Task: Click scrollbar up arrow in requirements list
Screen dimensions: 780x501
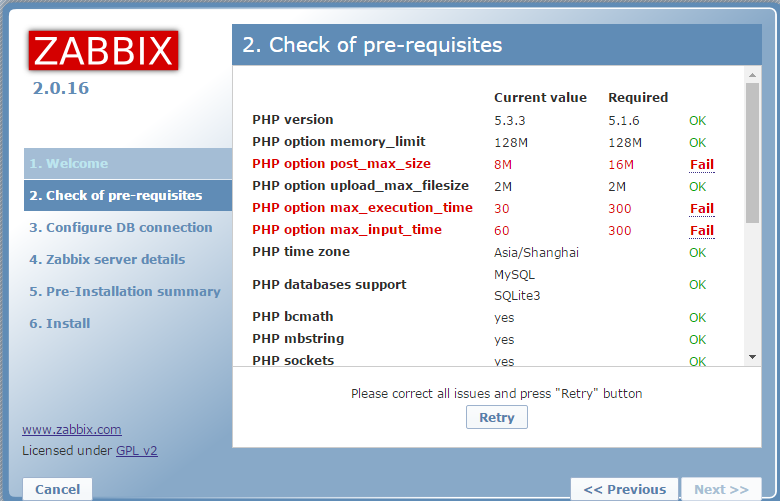Action: pos(752,74)
